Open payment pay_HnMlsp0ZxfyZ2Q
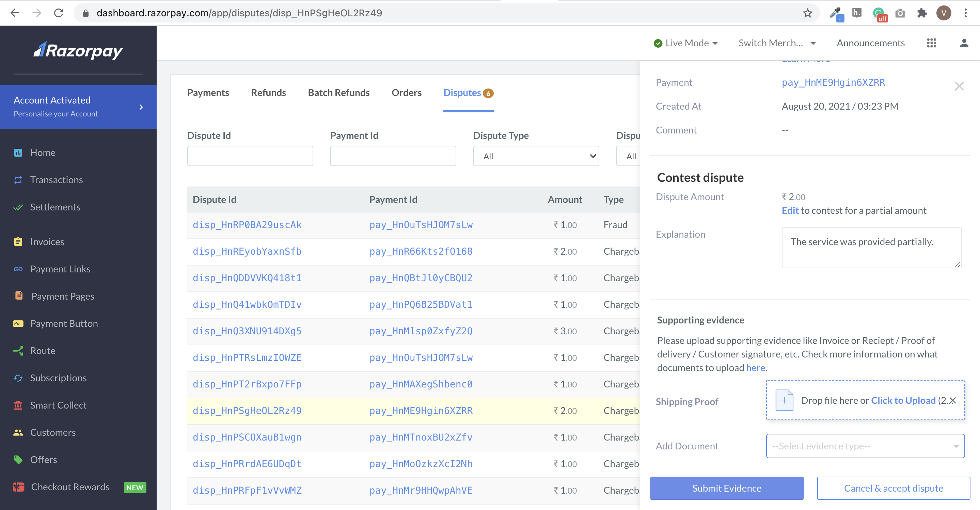Viewport: 980px width, 510px height. (x=421, y=331)
